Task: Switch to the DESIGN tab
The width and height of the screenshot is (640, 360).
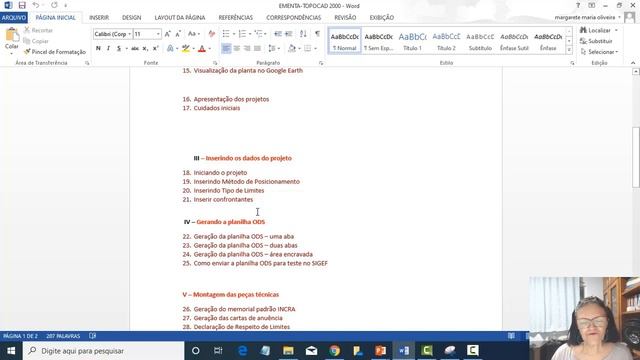Action: click(131, 18)
